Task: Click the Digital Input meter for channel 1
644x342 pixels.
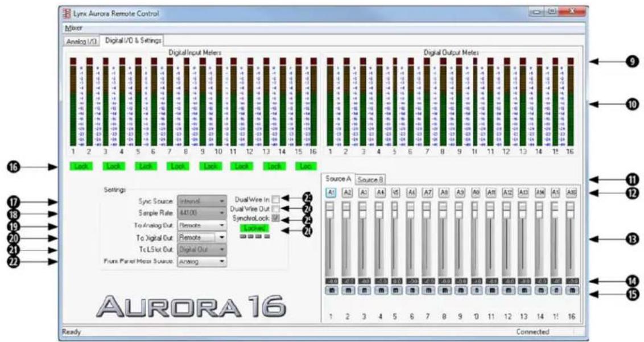Action: pyautogui.click(x=73, y=102)
